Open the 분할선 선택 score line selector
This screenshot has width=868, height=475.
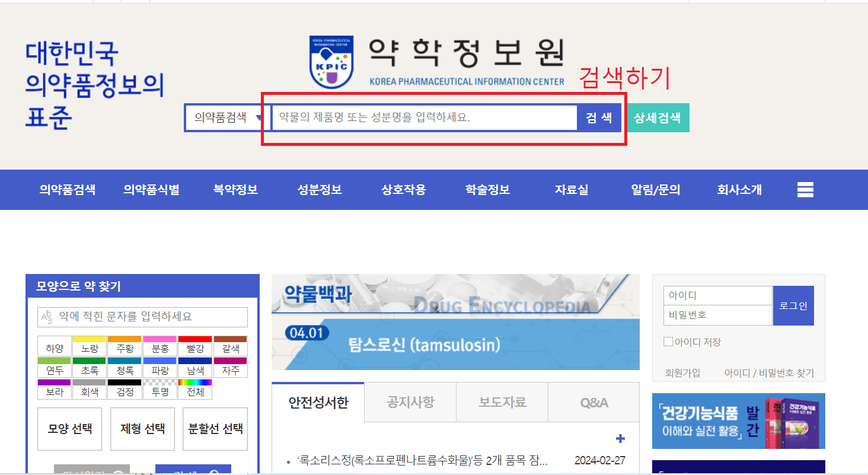215,429
